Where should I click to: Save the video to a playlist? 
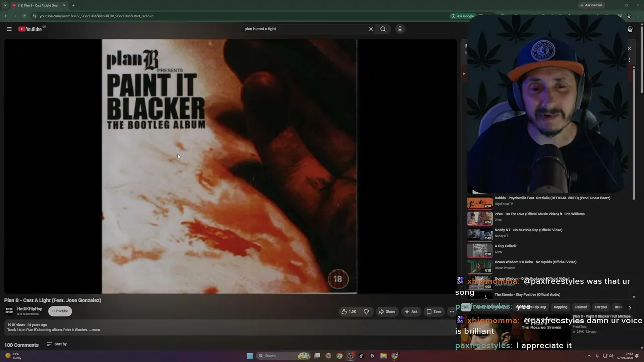434,312
